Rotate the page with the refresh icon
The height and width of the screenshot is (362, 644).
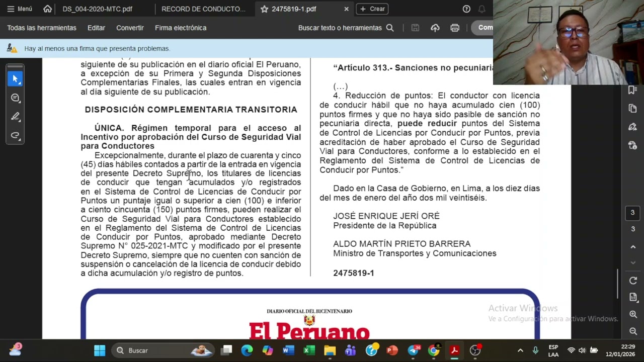coord(633,281)
